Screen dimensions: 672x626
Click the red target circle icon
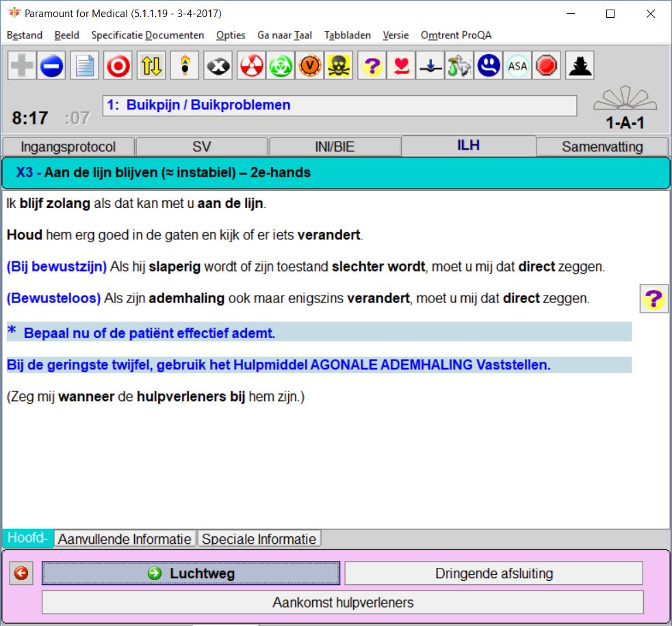point(118,66)
